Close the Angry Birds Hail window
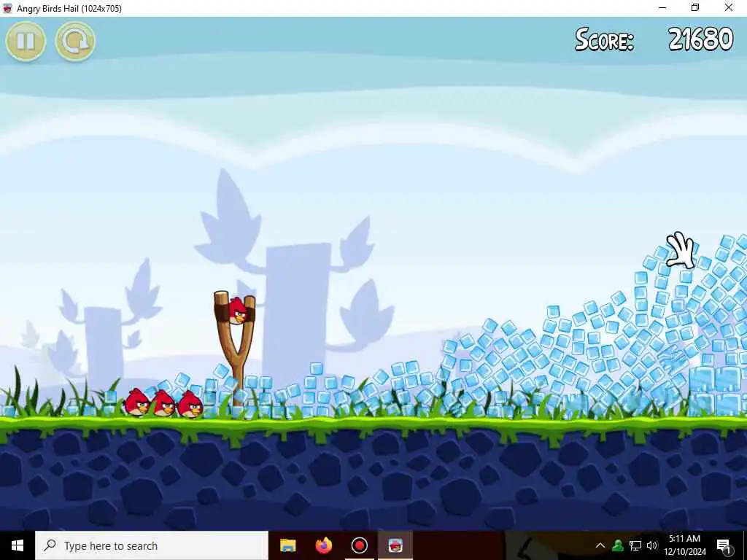 point(729,8)
